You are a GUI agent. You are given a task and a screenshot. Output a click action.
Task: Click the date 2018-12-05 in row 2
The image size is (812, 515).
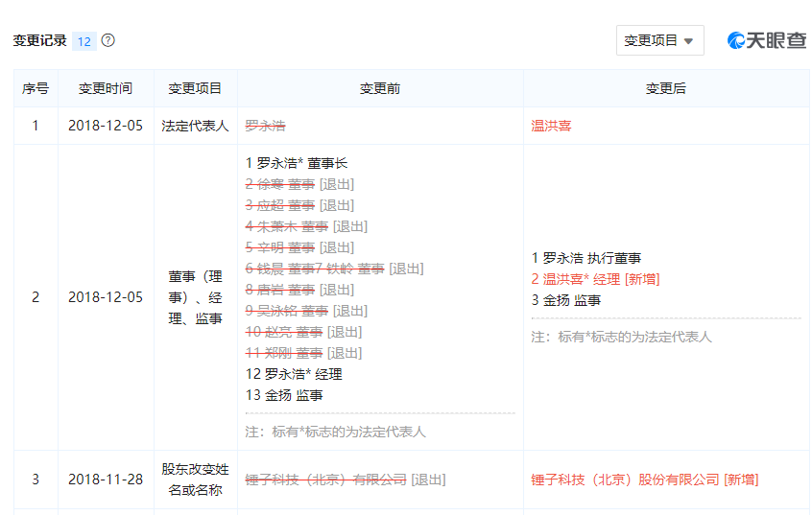106,297
